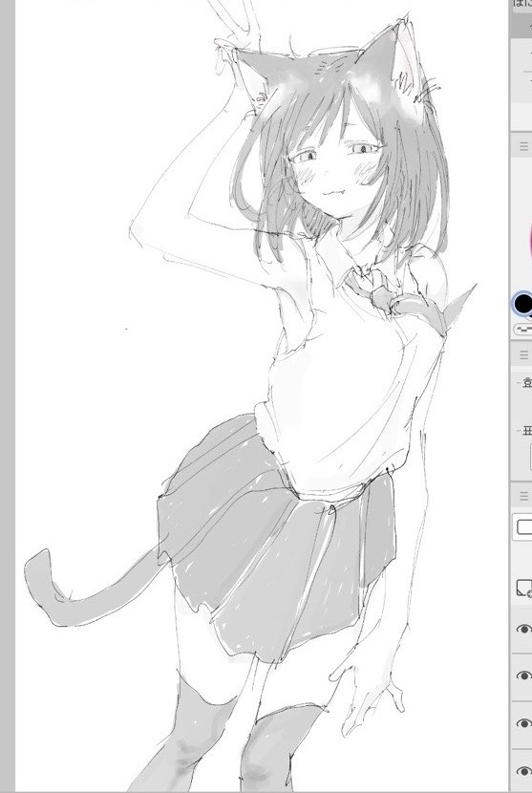Screen dimensions: 532x793
Task: Pick the transparent color pill below the swatch
Action: pyautogui.click(x=524, y=330)
